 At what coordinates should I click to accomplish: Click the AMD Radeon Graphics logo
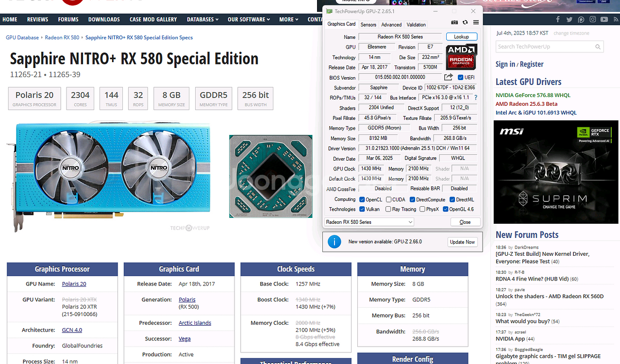click(461, 57)
